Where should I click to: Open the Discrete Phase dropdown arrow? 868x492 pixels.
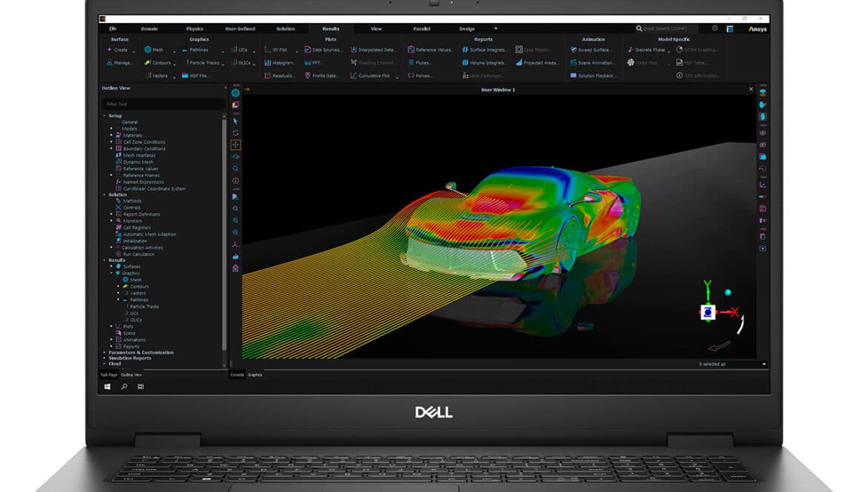click(668, 51)
